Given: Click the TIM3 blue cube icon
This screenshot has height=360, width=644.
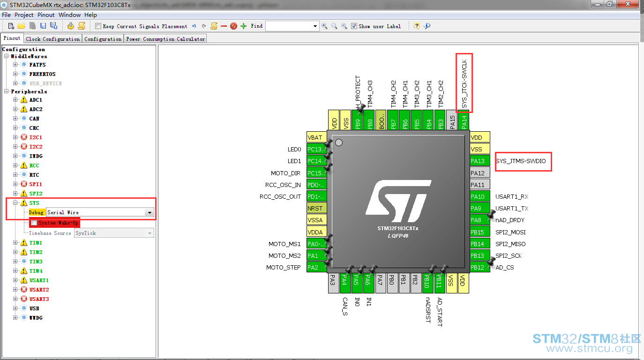Looking at the screenshot, I should [x=24, y=262].
